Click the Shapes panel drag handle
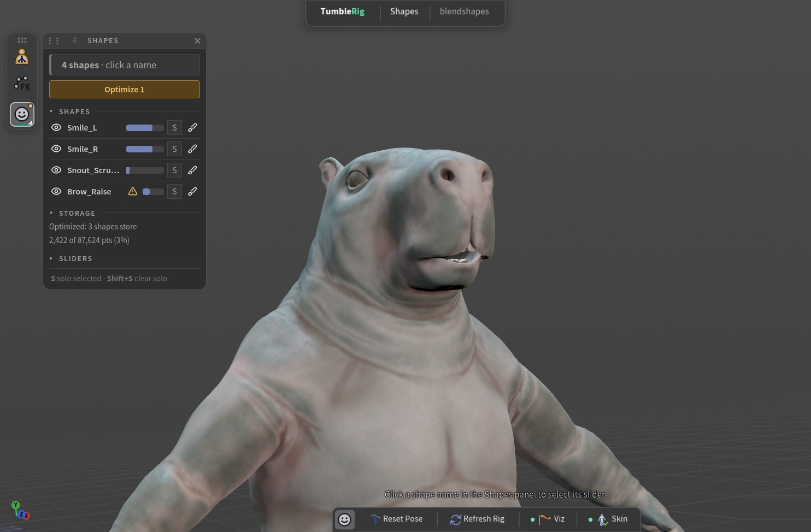 (54, 41)
